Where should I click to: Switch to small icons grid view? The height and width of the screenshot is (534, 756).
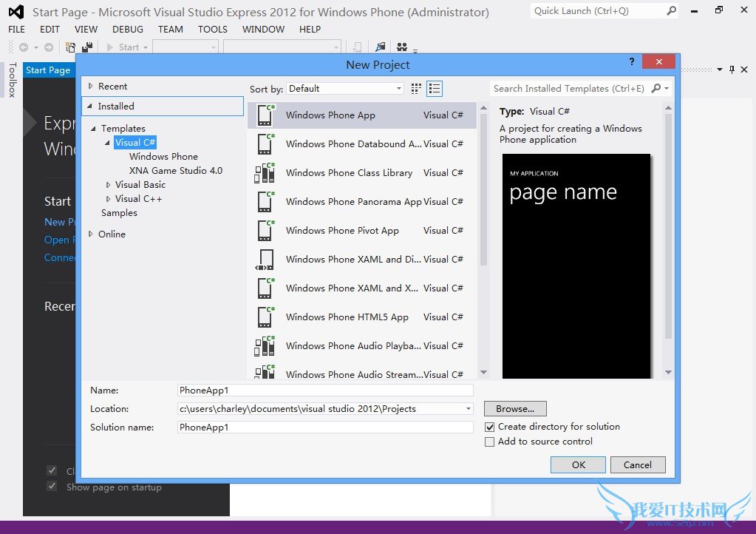(x=416, y=89)
